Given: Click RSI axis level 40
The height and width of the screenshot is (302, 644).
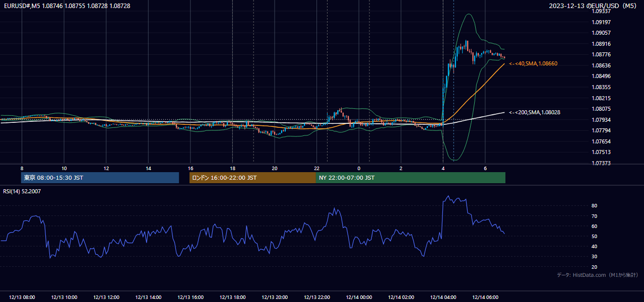Looking at the screenshot, I should 595,246.
